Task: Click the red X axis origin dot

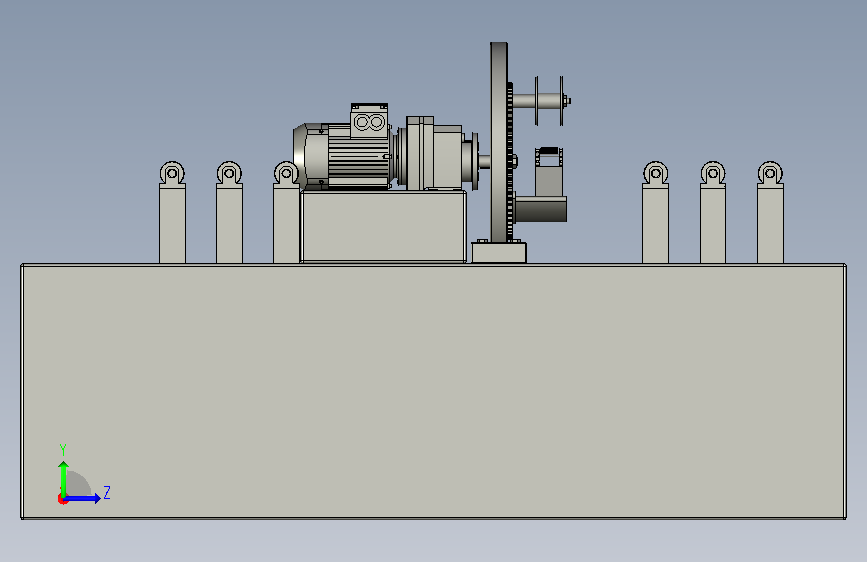Action: tap(62, 500)
